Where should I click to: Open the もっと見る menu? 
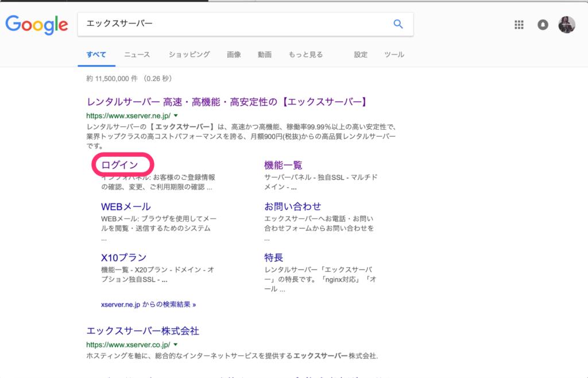click(x=305, y=55)
